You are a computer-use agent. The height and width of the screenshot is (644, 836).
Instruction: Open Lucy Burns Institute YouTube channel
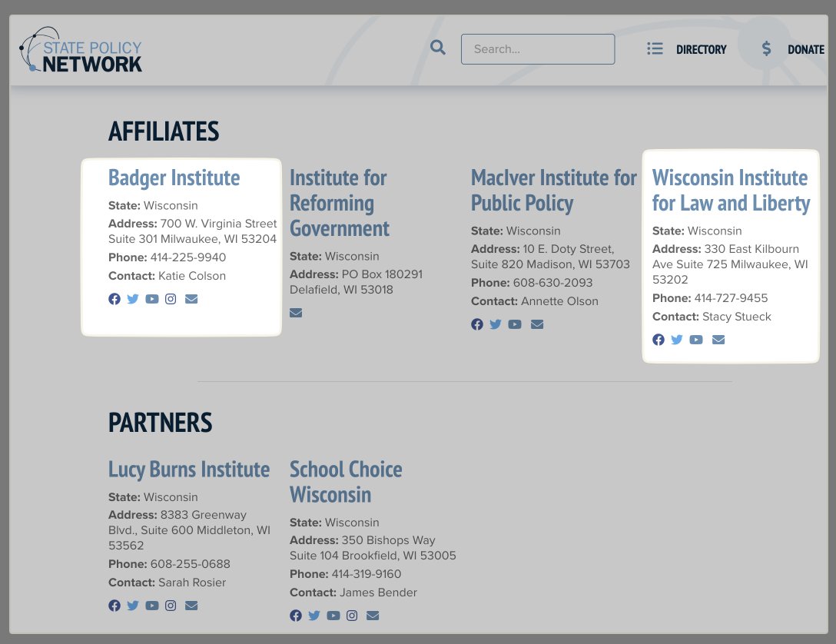(152, 606)
